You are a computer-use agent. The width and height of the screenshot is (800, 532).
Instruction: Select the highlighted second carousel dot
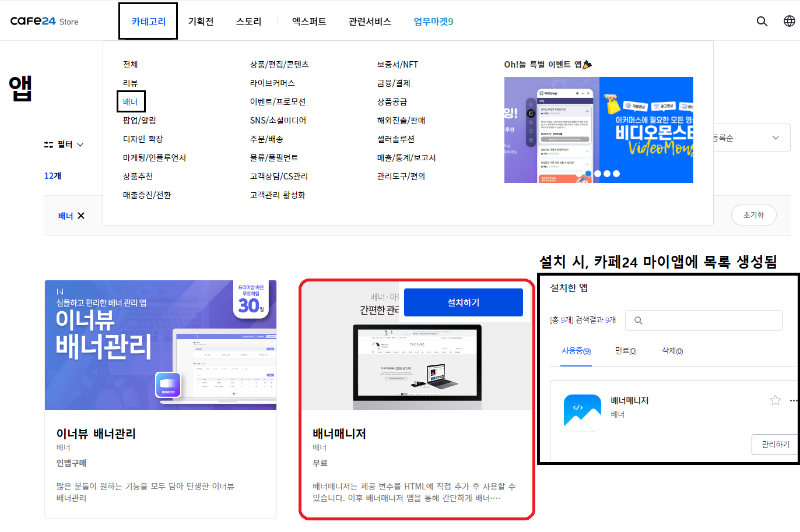[x=588, y=174]
